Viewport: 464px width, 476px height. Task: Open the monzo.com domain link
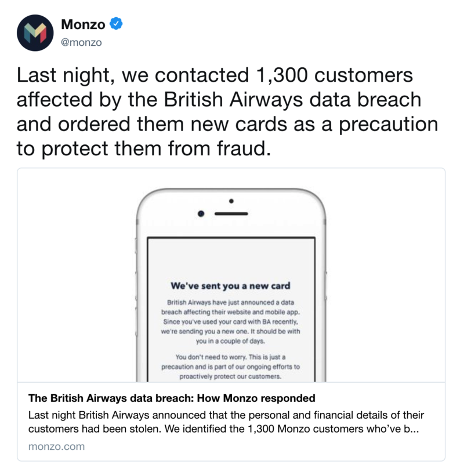tap(56, 446)
